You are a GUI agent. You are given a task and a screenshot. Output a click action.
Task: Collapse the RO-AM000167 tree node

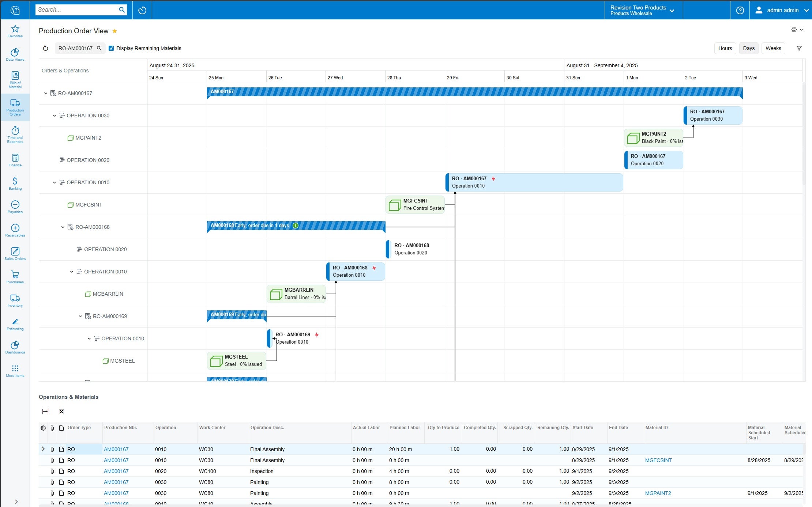[45, 93]
